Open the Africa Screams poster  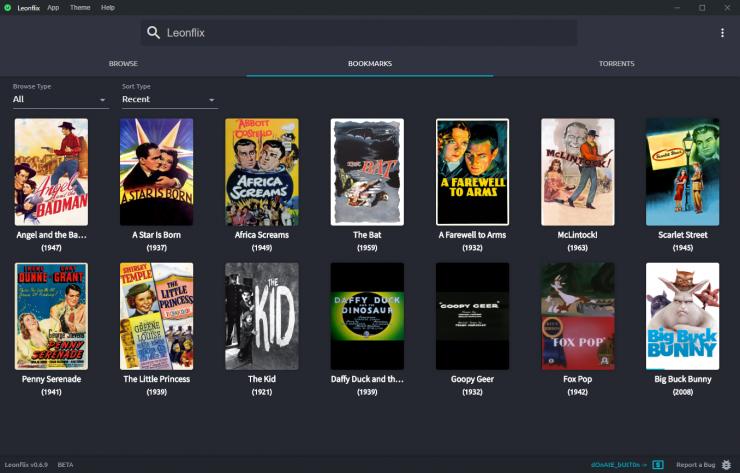(261, 172)
